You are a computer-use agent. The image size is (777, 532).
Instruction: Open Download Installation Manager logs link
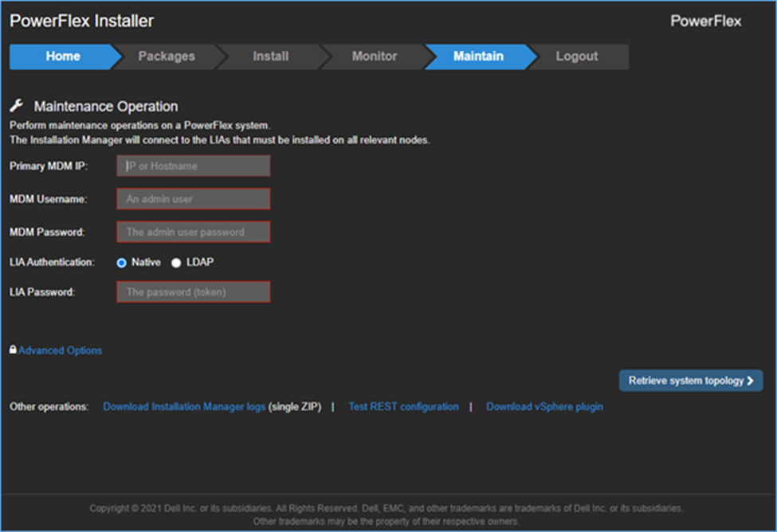(x=185, y=406)
